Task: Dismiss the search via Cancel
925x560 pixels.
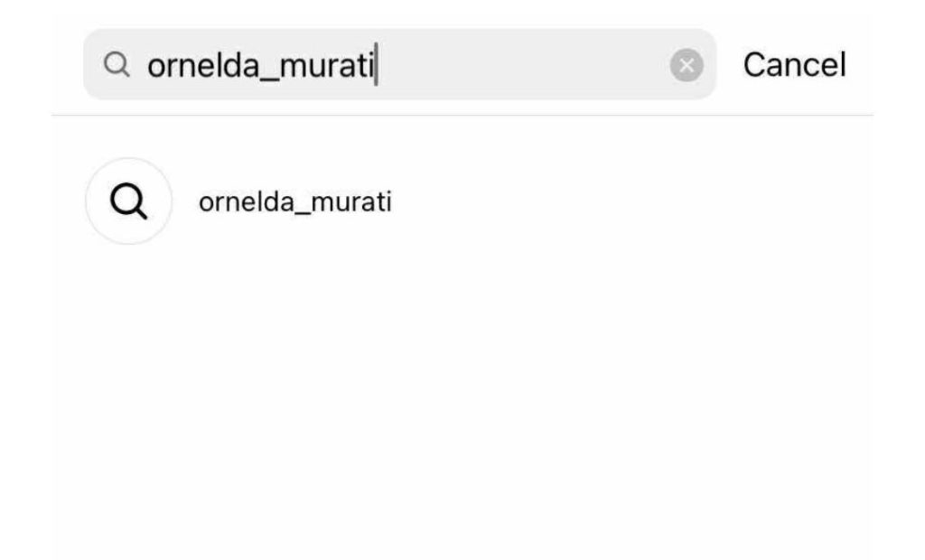Action: (x=794, y=65)
